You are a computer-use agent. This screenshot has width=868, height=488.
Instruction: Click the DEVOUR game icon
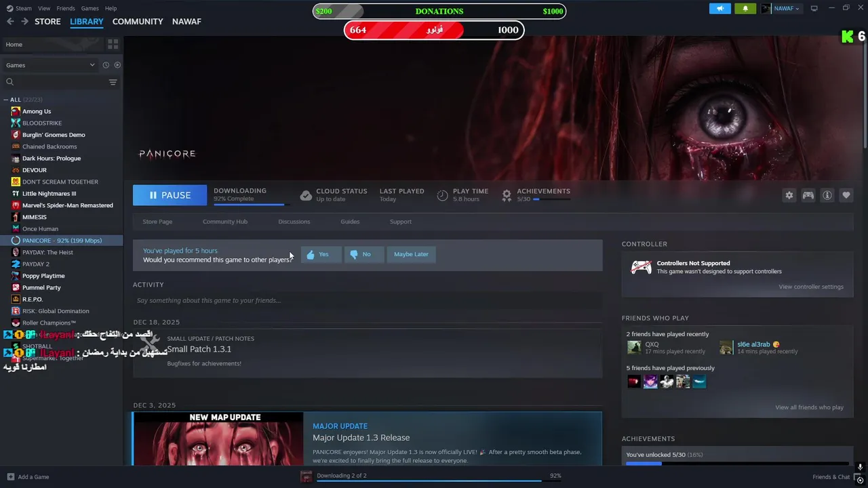point(16,170)
